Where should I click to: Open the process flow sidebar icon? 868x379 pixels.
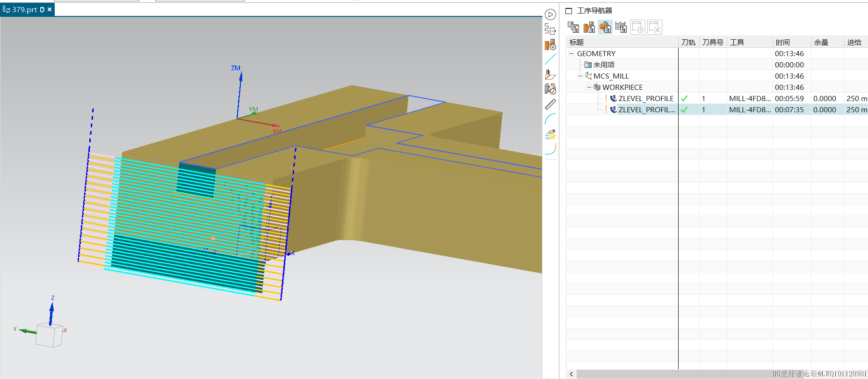(x=550, y=29)
